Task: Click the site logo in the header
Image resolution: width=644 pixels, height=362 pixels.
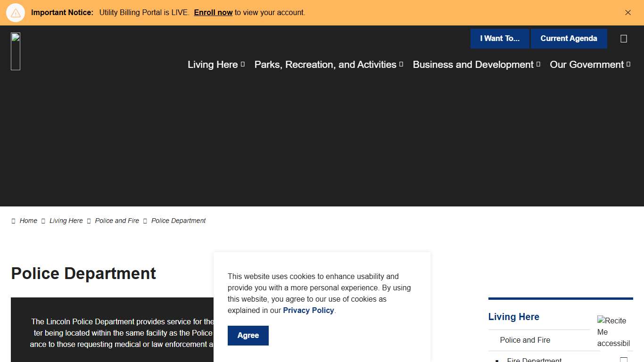Action: 16,51
